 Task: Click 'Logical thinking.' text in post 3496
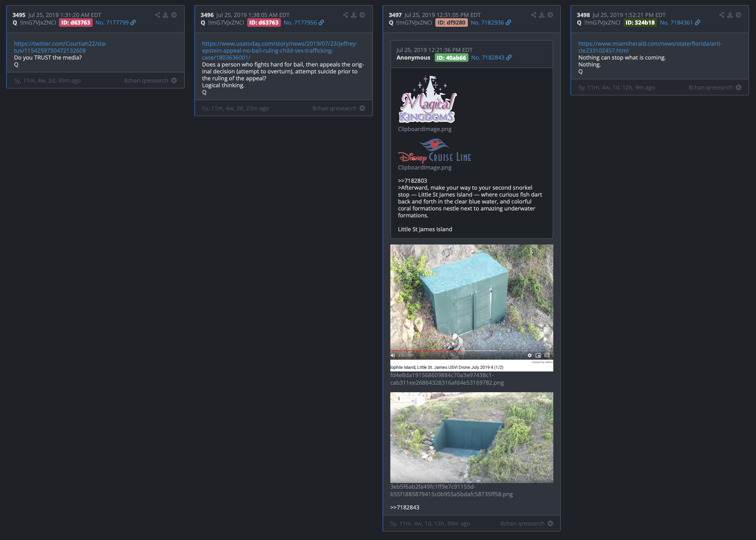[223, 85]
